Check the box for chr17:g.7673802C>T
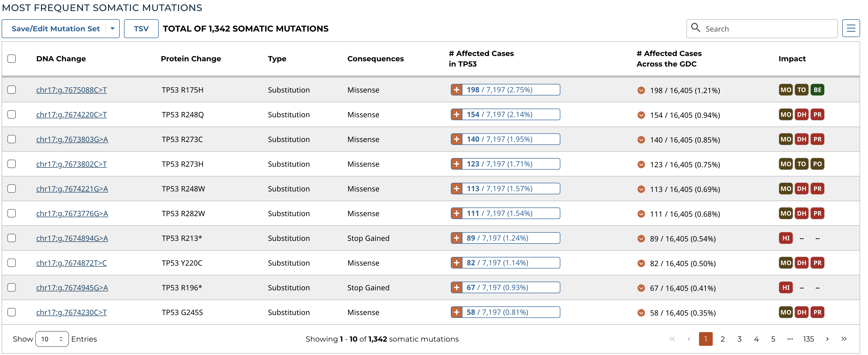 coord(12,164)
